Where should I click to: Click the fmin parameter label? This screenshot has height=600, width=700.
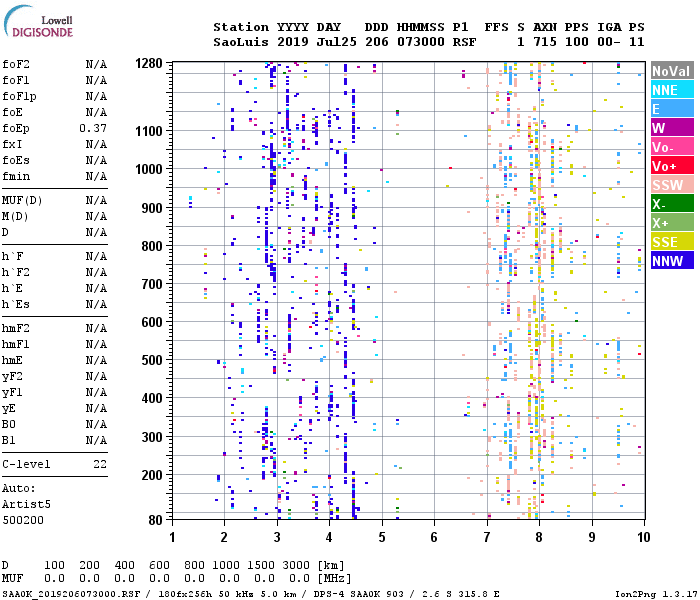(x=16, y=177)
